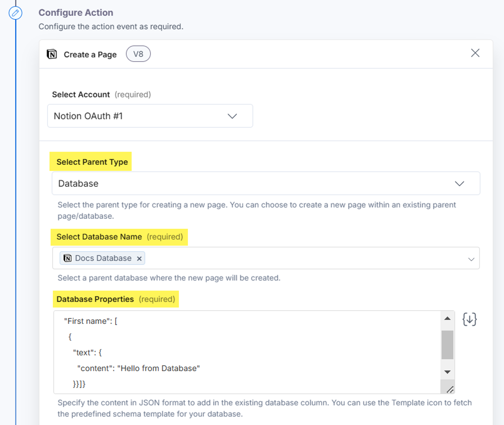The image size is (504, 425).
Task: Click the "text": { line in JSON
Action: click(x=87, y=353)
